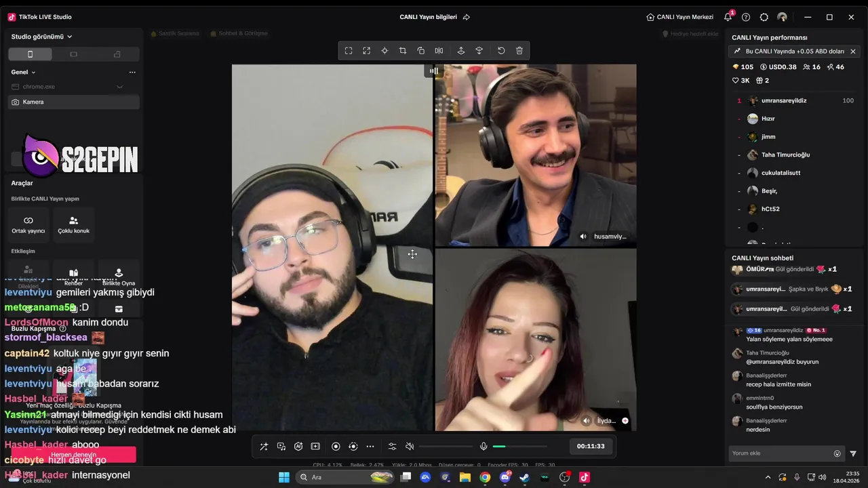This screenshot has height=488, width=868.
Task: Open the audio mixer settings sliders icon
Action: 392,446
